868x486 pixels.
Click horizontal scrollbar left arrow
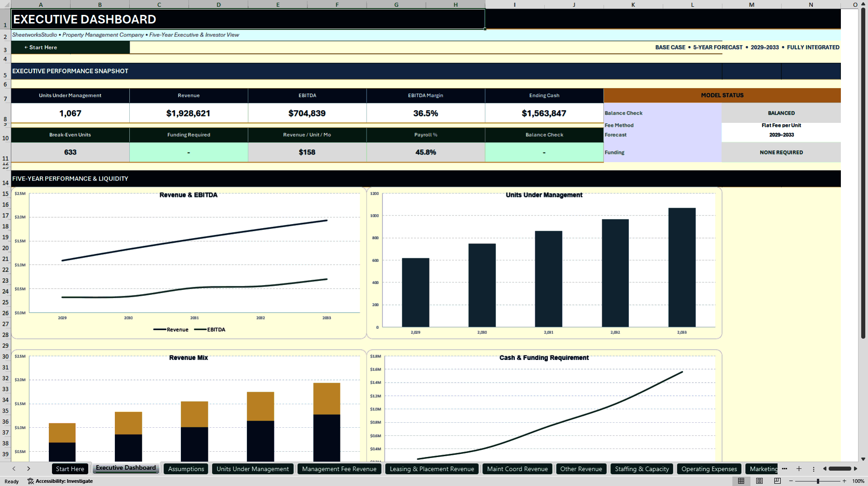[x=825, y=469]
